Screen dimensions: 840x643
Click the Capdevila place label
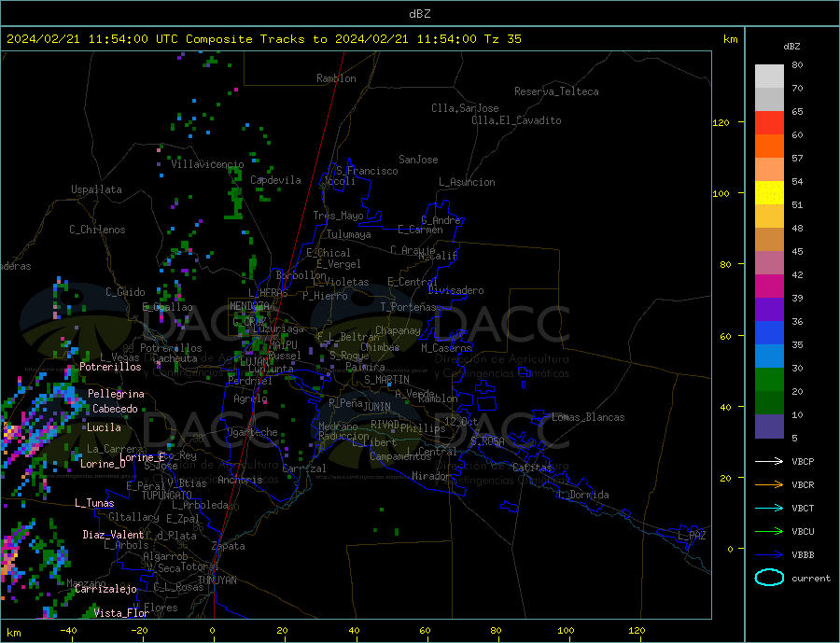coord(275,180)
